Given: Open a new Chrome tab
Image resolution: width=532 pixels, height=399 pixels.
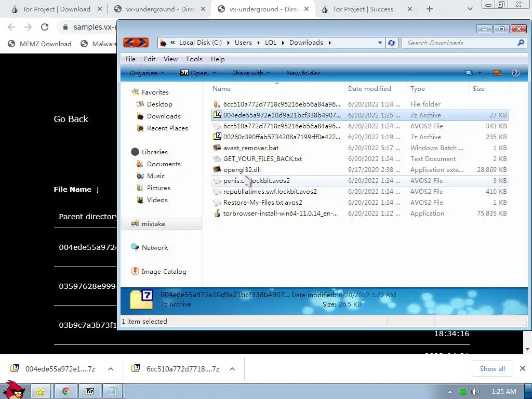Looking at the screenshot, I should coord(429,9).
